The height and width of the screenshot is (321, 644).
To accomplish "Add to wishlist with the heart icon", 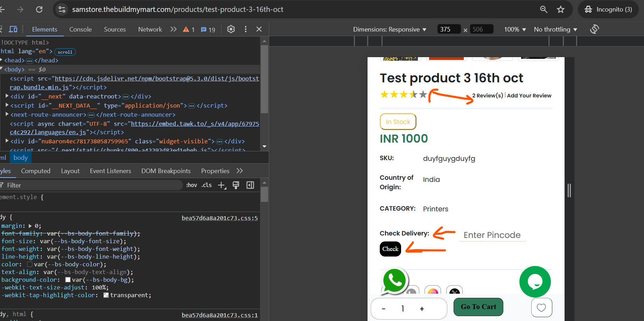I will click(541, 308).
